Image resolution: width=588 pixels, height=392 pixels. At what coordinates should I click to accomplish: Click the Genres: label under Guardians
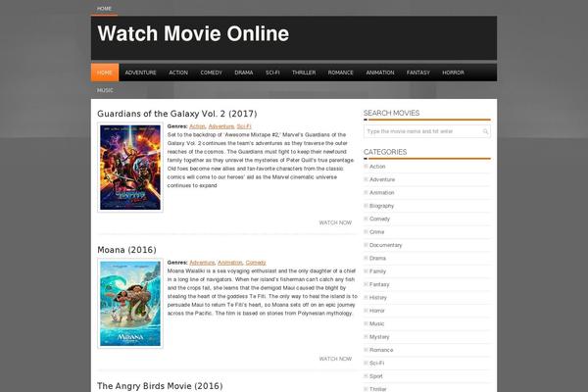coord(177,126)
